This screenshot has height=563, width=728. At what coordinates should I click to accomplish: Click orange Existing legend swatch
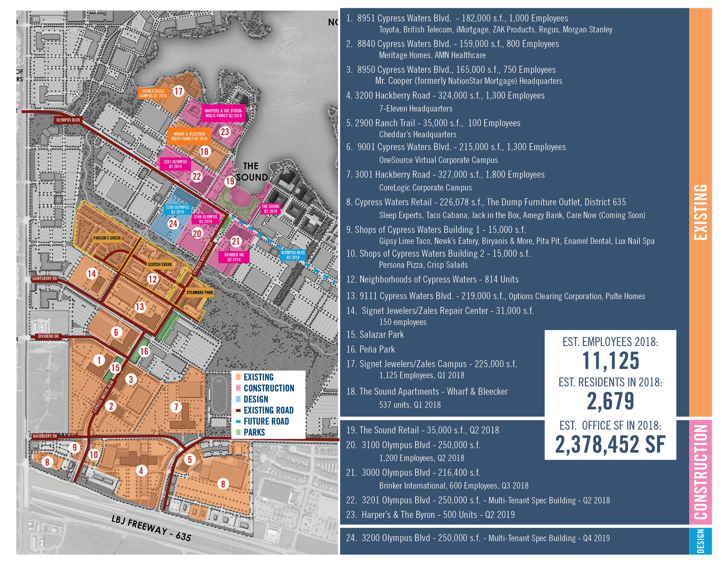(238, 377)
